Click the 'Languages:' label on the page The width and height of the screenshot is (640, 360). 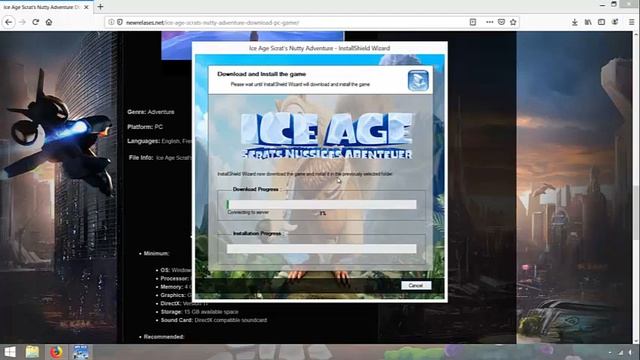point(143,141)
